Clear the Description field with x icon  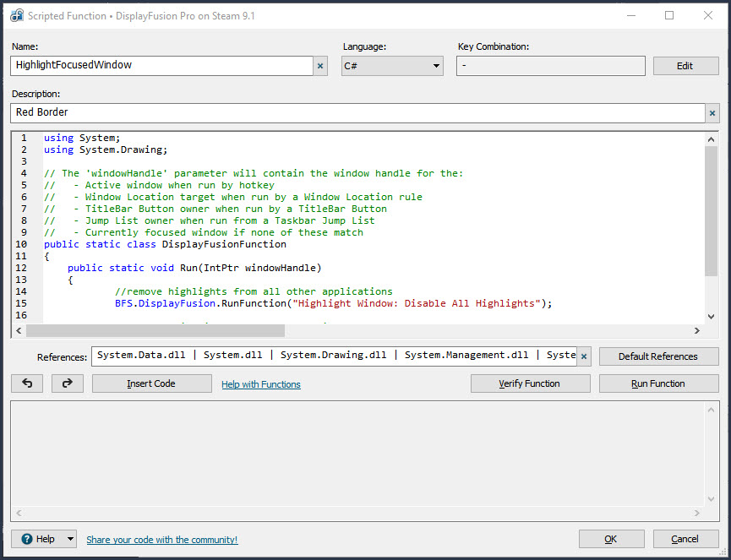pyautogui.click(x=712, y=113)
